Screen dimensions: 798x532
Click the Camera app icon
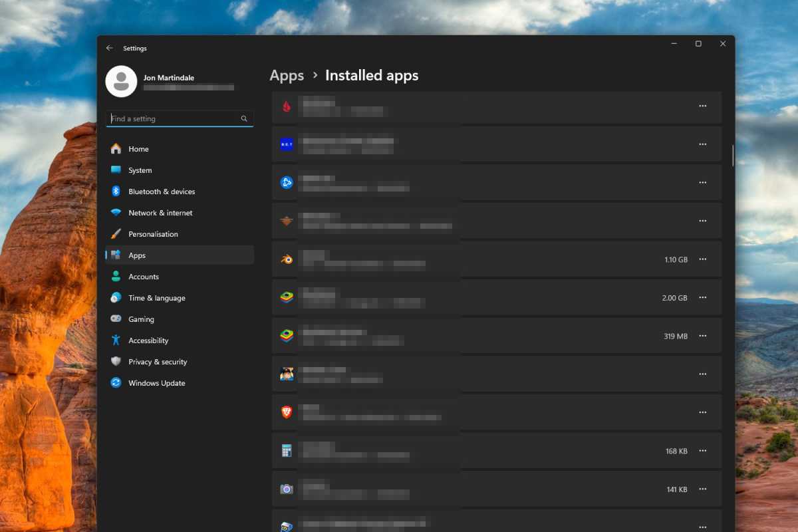(x=285, y=489)
